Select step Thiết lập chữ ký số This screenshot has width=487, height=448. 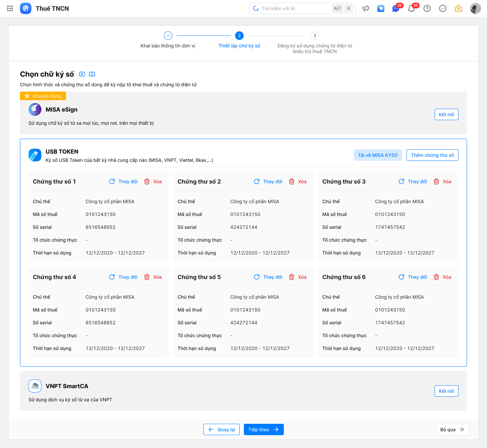[x=239, y=40]
